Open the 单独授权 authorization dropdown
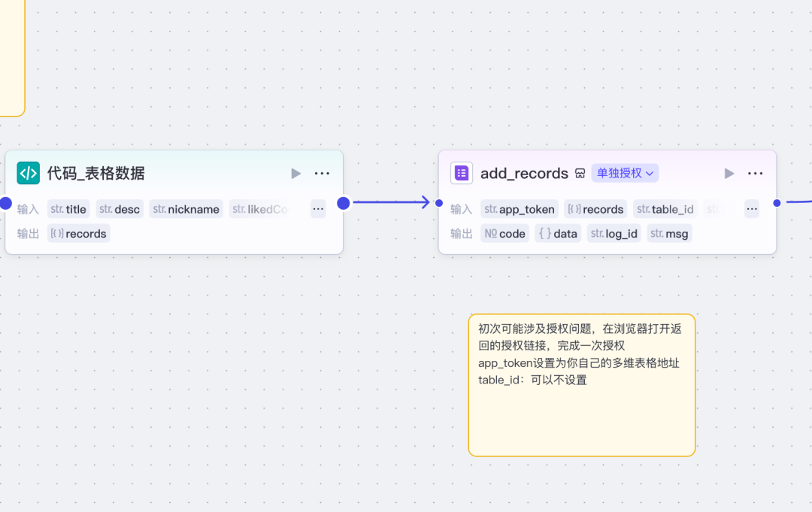Image resolution: width=812 pixels, height=512 pixels. [625, 173]
